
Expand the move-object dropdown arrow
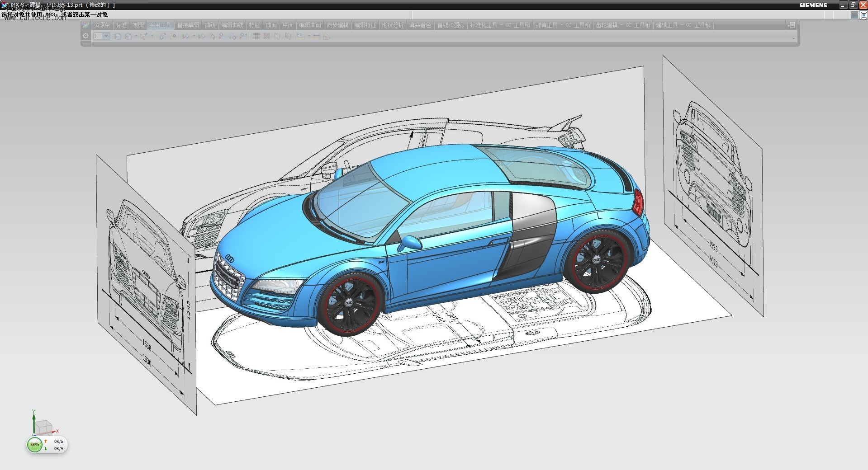click(x=194, y=36)
